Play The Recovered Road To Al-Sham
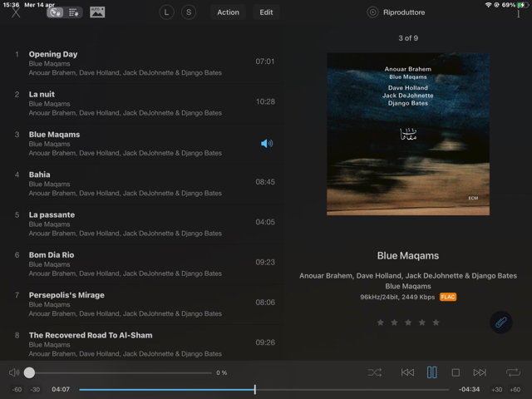The image size is (532, 399). 142,344
